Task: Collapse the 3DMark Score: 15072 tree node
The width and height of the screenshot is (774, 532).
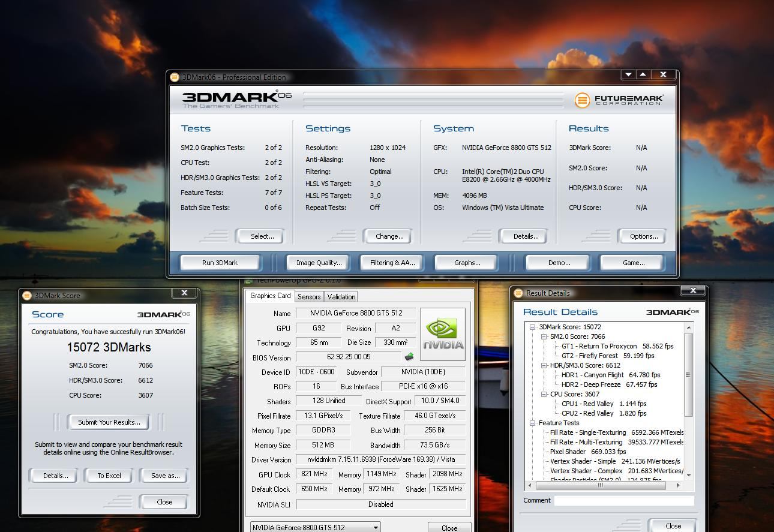Action: coord(532,327)
